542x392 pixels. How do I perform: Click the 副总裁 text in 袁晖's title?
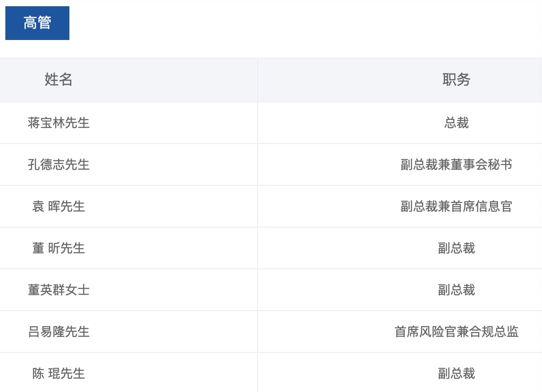(x=419, y=206)
